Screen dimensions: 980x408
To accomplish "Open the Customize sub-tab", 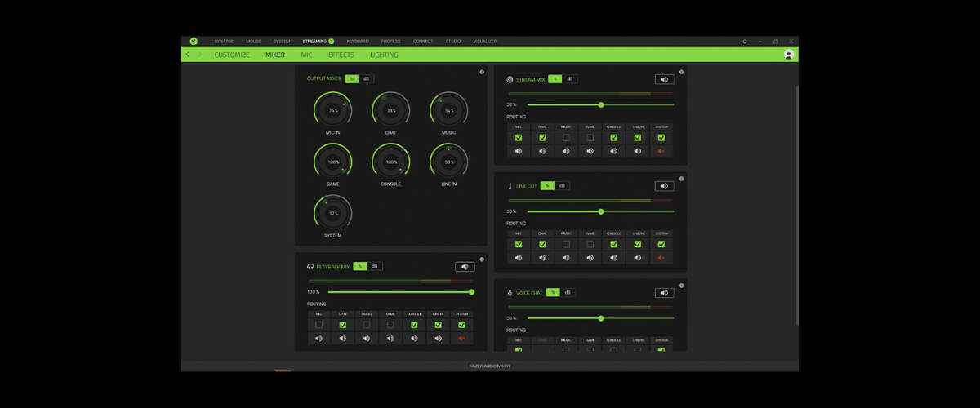I will [x=232, y=55].
